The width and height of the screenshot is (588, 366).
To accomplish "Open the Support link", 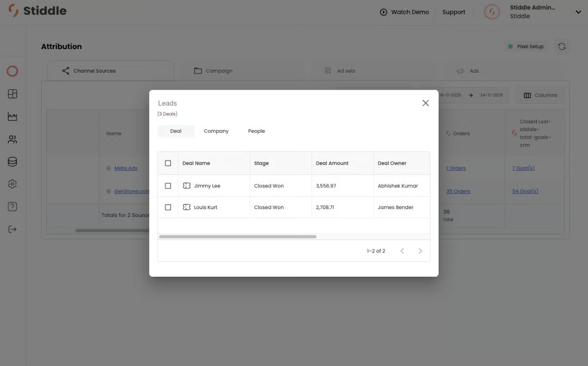I will point(454,12).
